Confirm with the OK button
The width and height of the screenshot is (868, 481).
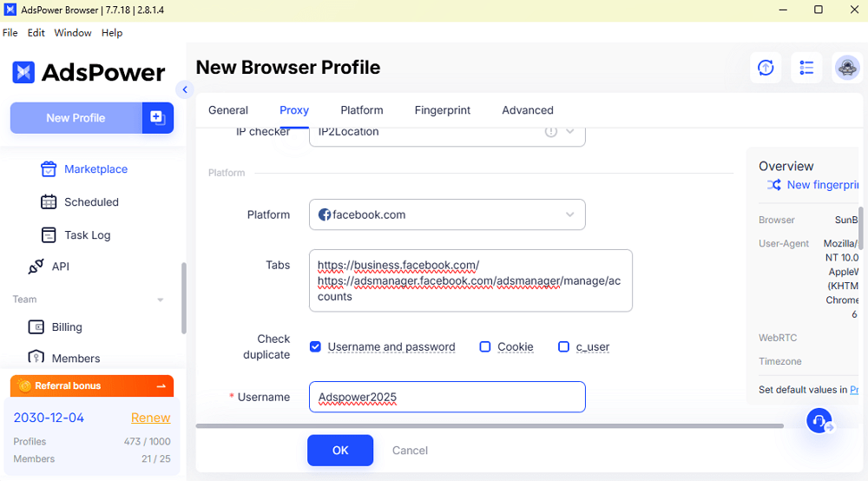coord(340,450)
